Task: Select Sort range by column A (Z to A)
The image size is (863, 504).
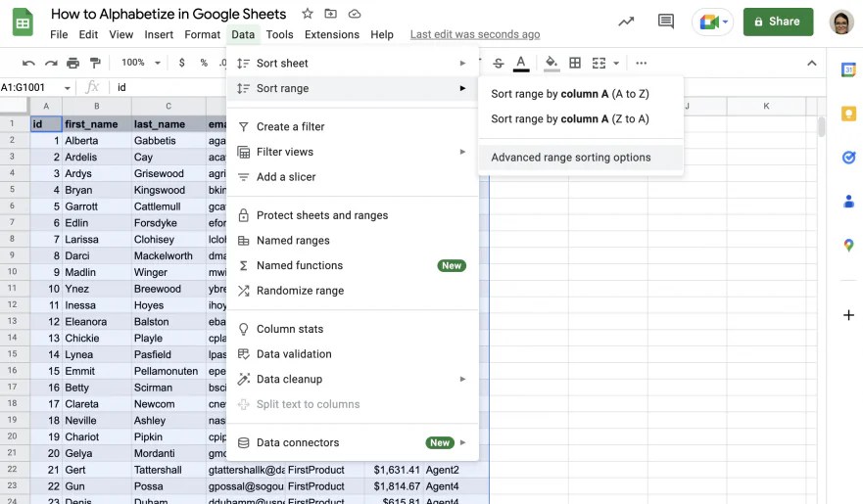Action: [x=581, y=119]
